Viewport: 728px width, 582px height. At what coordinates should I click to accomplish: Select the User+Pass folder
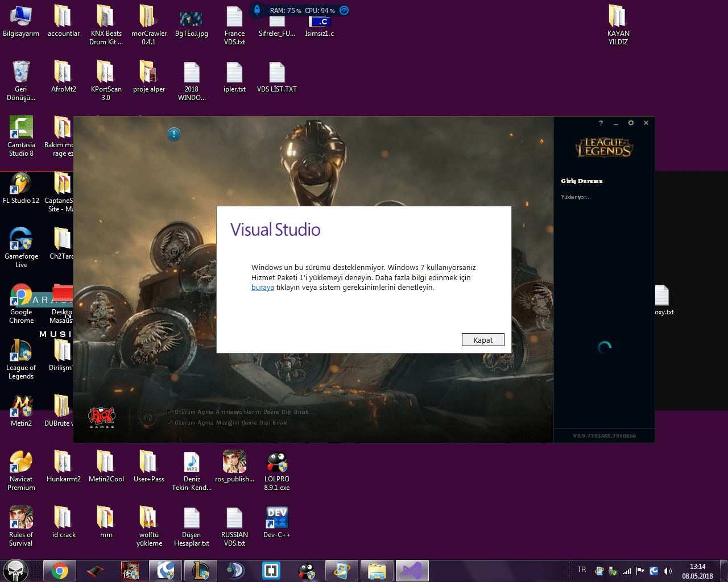click(x=149, y=466)
